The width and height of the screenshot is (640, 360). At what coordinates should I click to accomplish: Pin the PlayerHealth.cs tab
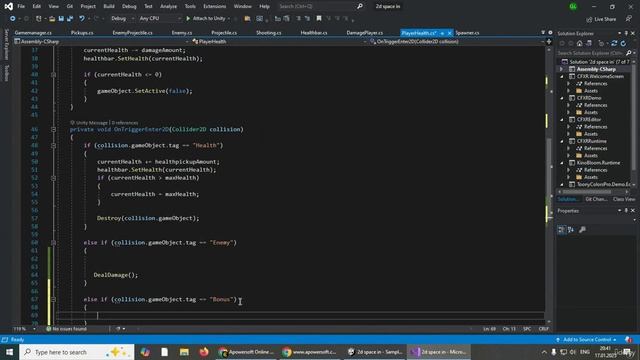(x=442, y=33)
